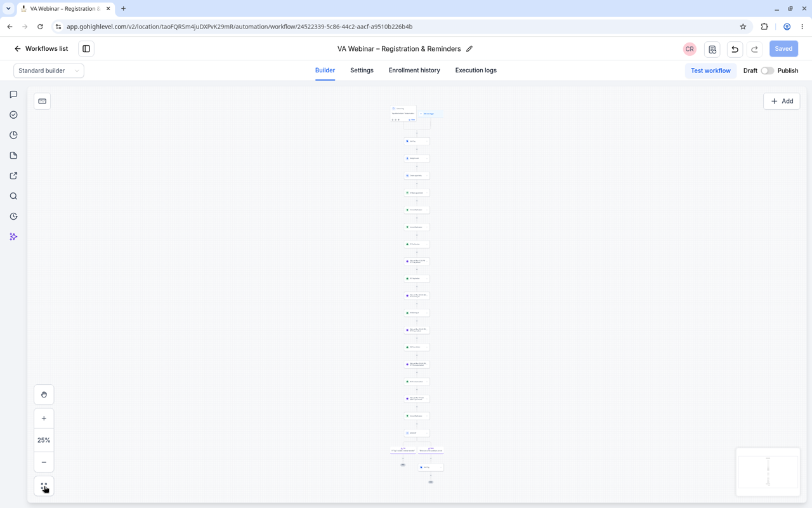This screenshot has height=508, width=812.
Task: Zoom out the canvas with minus
Action: pos(44,462)
